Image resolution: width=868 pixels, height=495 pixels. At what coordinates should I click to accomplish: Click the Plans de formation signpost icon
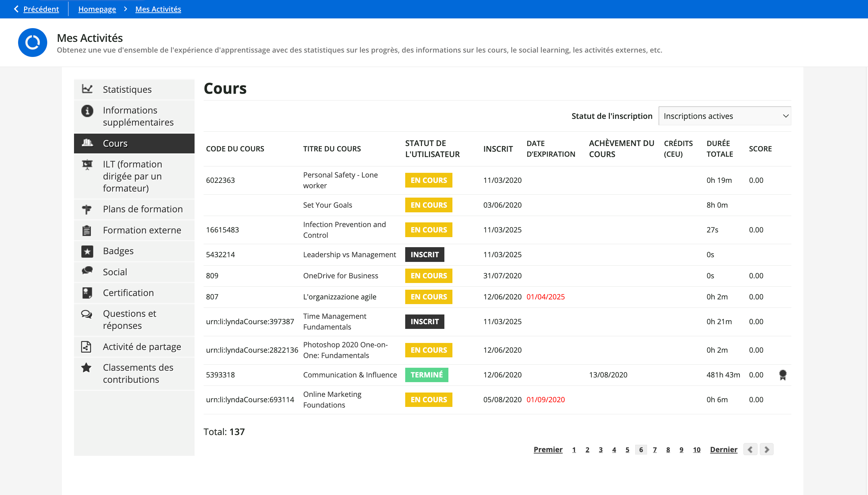click(87, 209)
